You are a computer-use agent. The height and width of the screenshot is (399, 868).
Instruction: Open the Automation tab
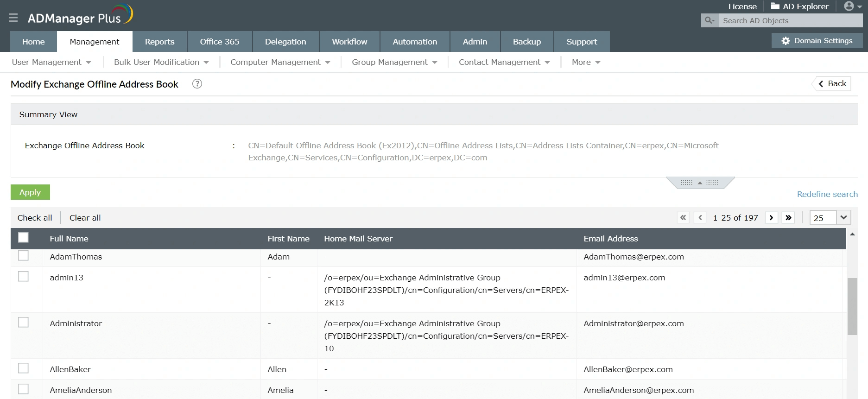(x=415, y=42)
